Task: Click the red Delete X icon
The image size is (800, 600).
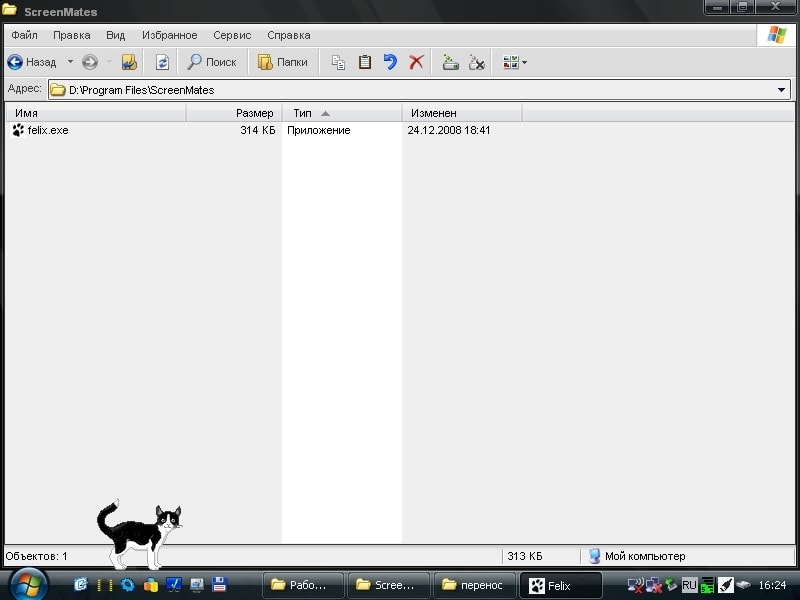Action: click(x=416, y=62)
